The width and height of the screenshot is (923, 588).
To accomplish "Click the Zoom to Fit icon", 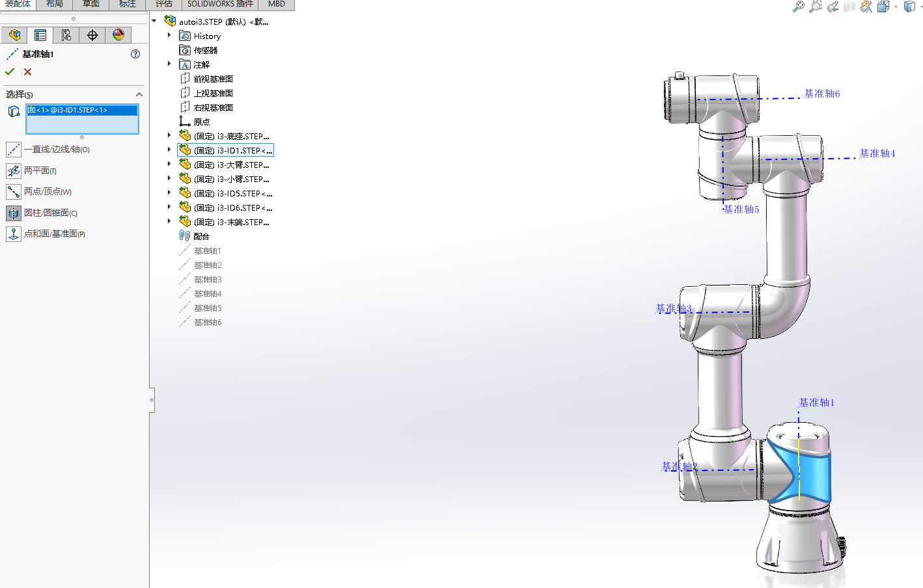I will point(799,7).
